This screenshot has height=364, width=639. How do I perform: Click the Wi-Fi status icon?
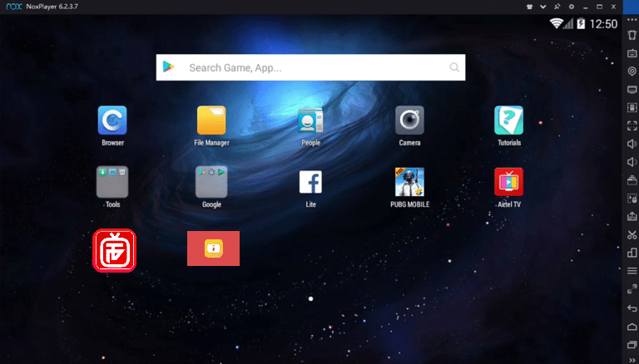(556, 23)
